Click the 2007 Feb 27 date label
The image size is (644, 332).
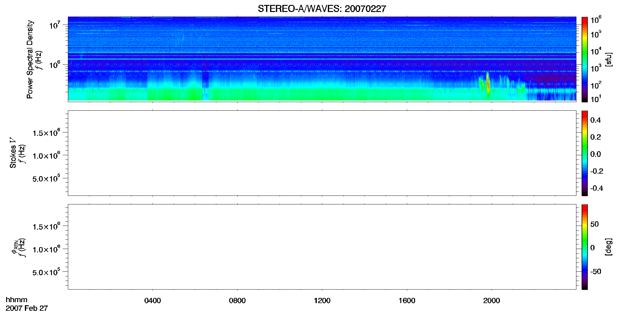(27, 308)
